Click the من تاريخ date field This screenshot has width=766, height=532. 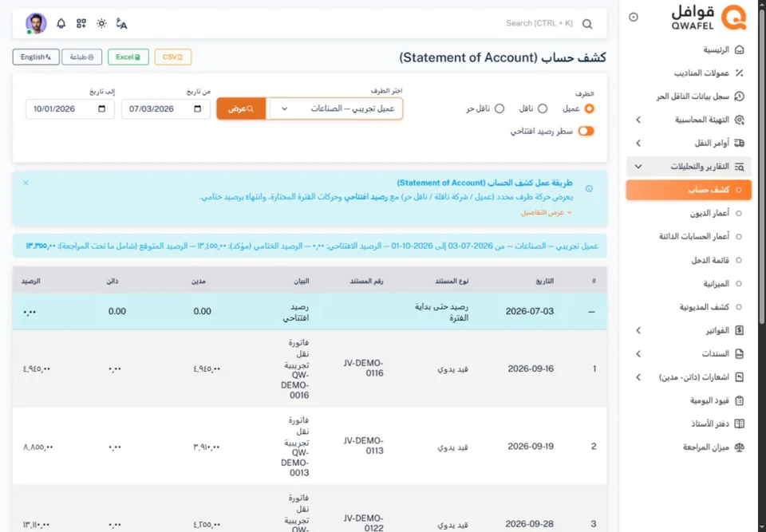(166, 109)
